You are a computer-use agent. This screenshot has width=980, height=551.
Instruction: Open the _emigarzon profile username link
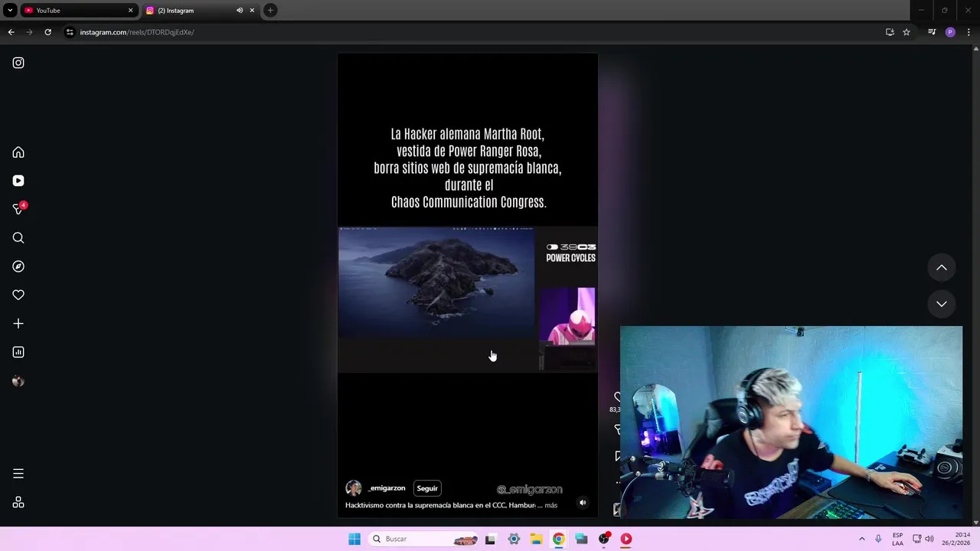coord(387,488)
